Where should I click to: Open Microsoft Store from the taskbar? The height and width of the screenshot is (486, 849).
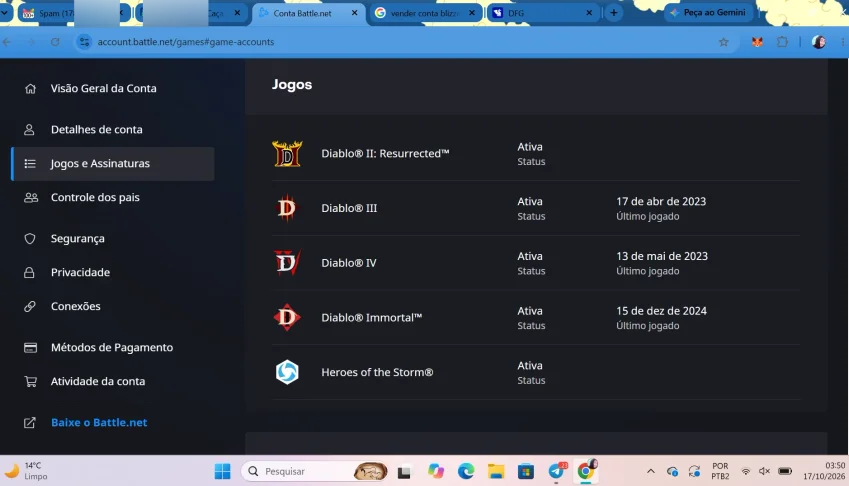pyautogui.click(x=525, y=471)
